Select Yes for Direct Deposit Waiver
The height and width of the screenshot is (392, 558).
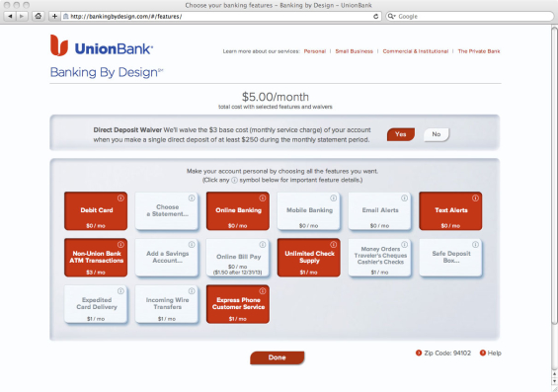coord(401,134)
